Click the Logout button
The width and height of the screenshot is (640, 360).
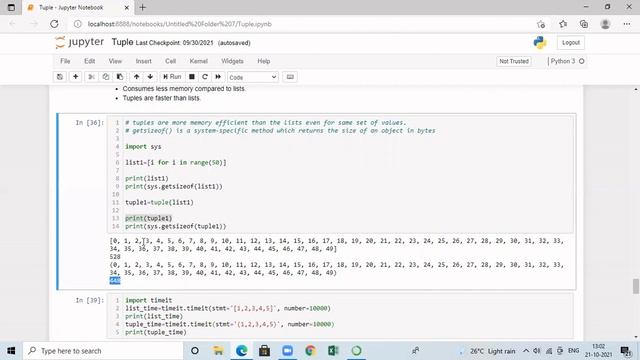click(571, 42)
